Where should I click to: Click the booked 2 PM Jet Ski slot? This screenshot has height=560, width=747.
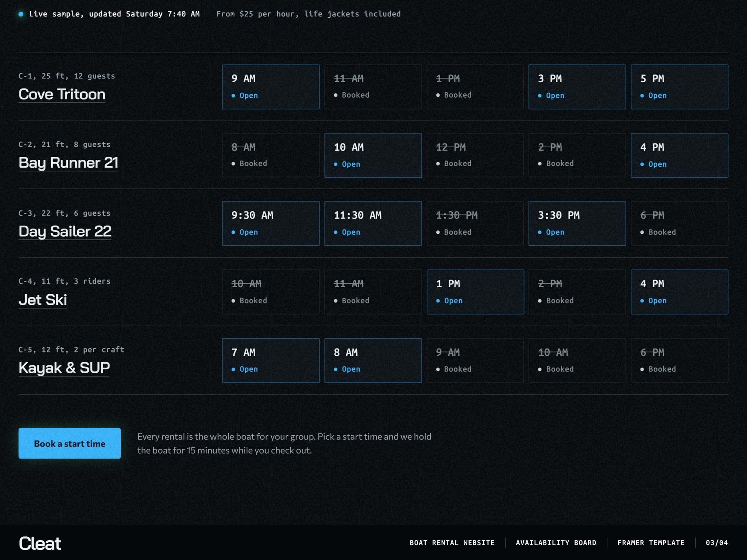[577, 292]
